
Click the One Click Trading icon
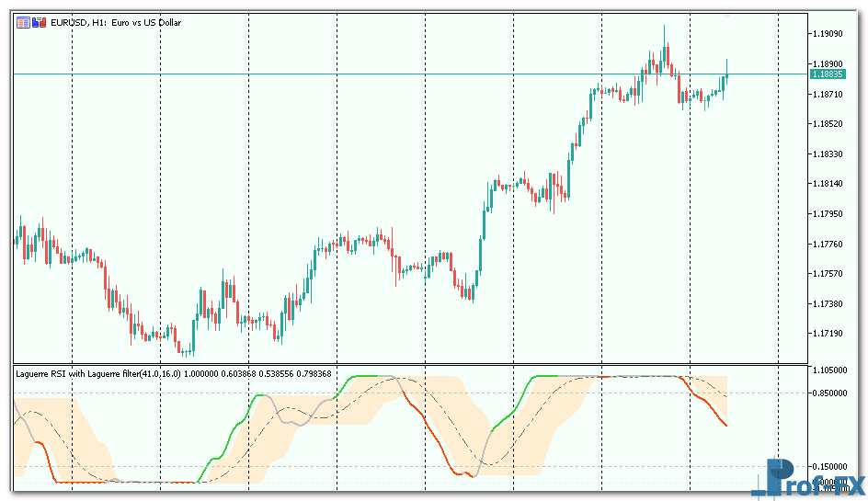[x=38, y=22]
